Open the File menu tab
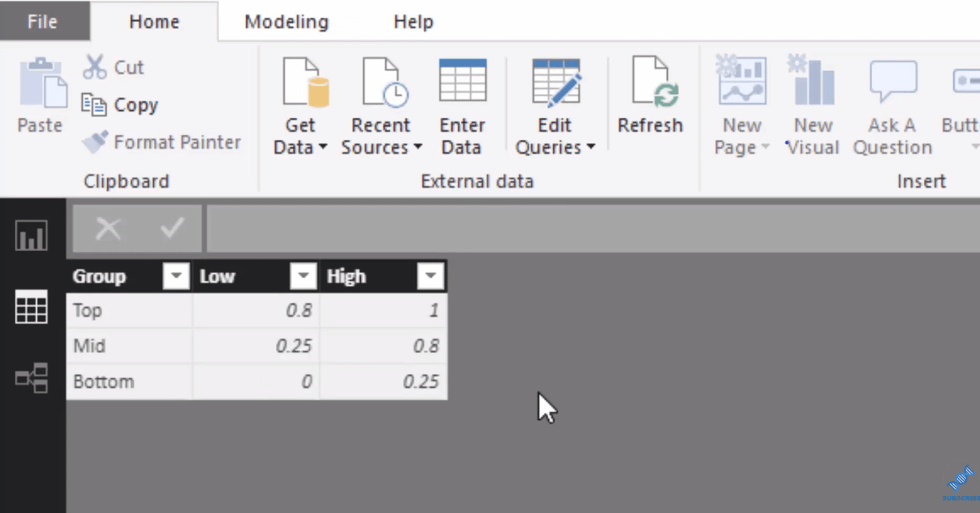Viewport: 980px width, 513px height. pyautogui.click(x=42, y=21)
